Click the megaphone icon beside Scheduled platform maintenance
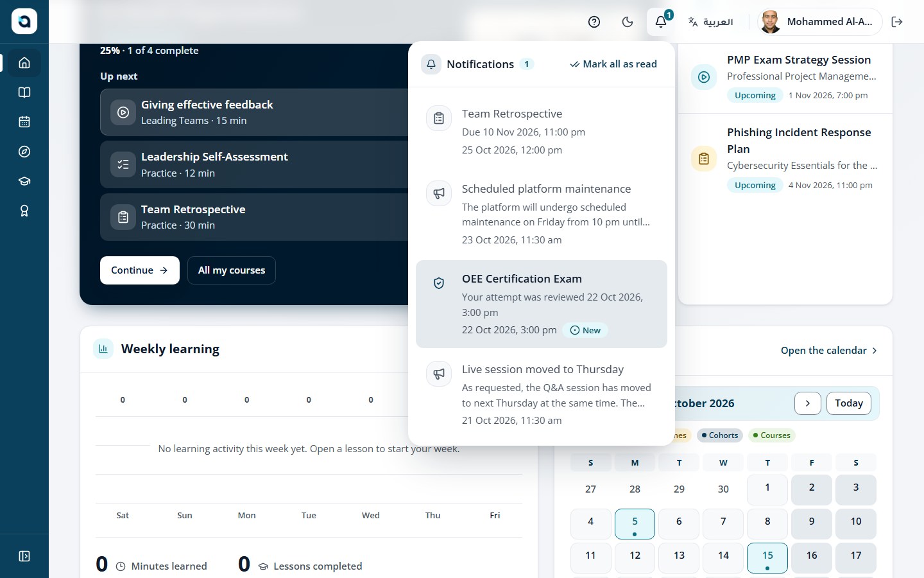The height and width of the screenshot is (578, 924). click(x=439, y=193)
